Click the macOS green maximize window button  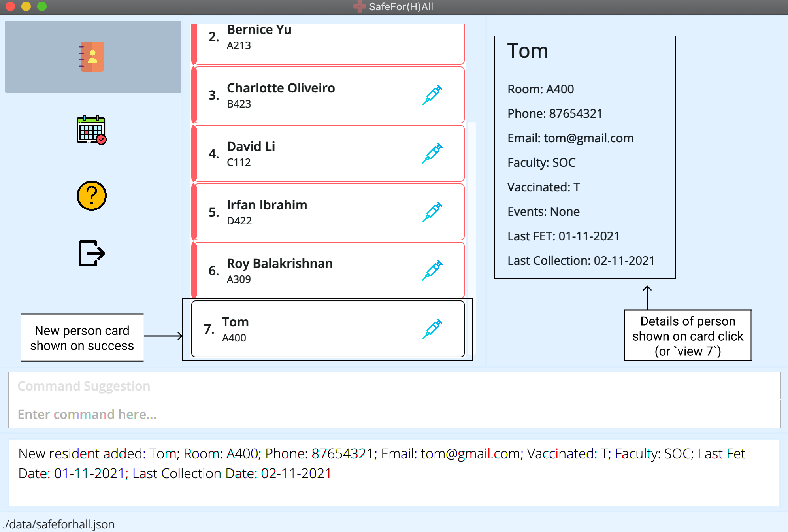click(x=42, y=6)
